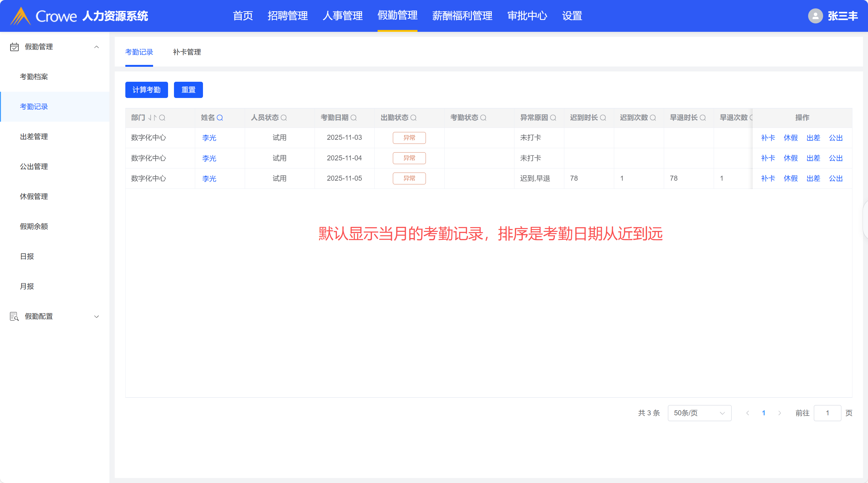
Task: Click search icon in 姓名 column header
Action: (x=220, y=118)
